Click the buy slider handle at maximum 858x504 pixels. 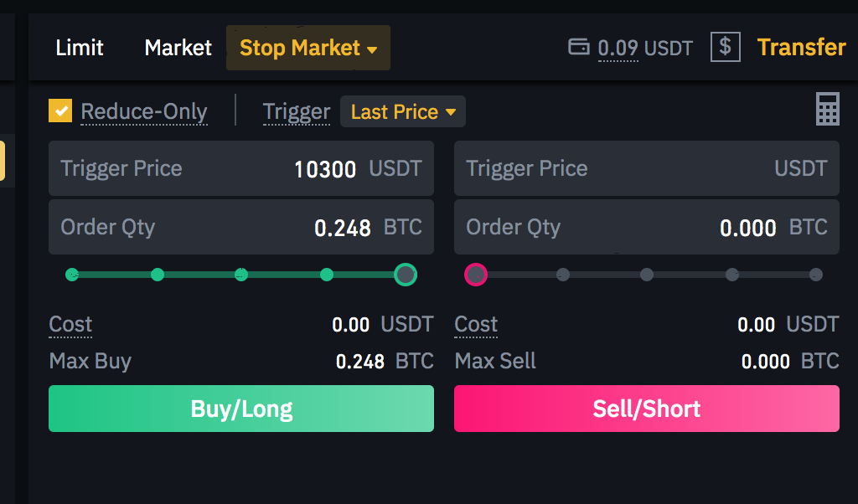coord(406,275)
